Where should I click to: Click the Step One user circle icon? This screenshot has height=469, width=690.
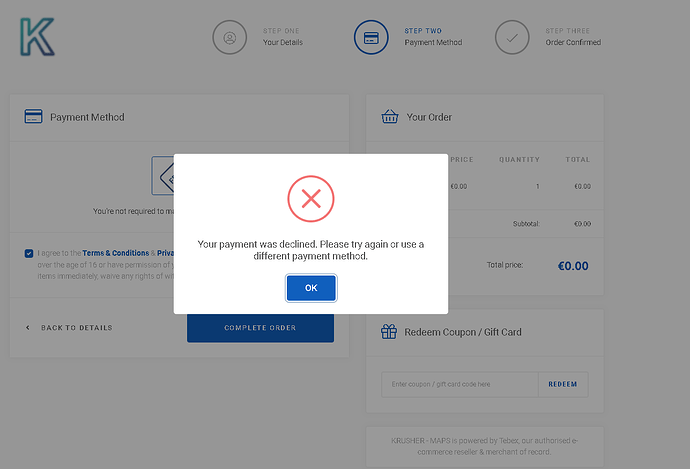point(230,37)
